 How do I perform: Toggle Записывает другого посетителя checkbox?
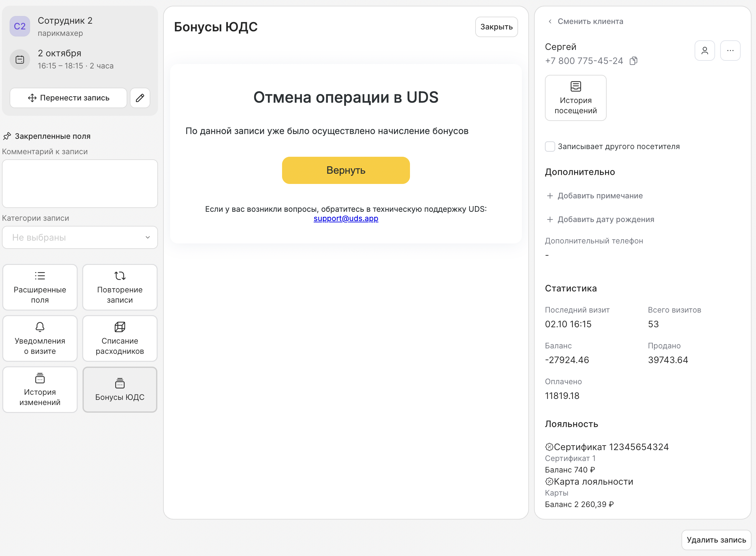[x=550, y=147]
